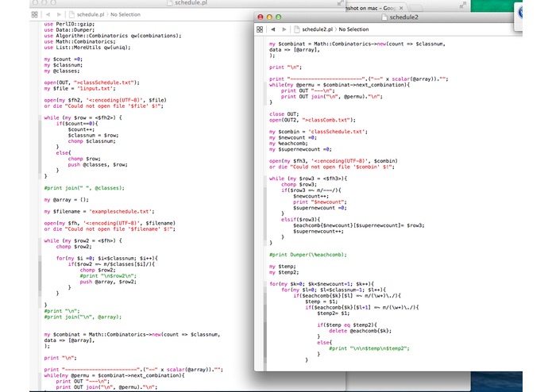Image resolution: width=552 pixels, height=392 pixels.
Task: Click the 'while (my $row2 = <$fh>) {' line
Action: pos(83,240)
